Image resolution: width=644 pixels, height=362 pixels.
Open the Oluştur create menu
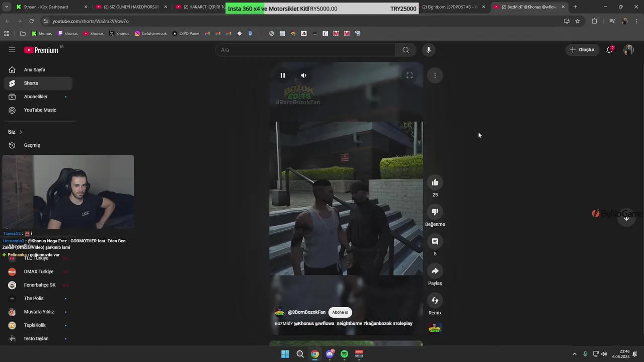click(x=582, y=50)
